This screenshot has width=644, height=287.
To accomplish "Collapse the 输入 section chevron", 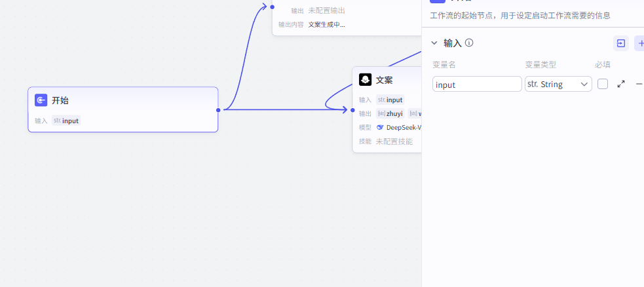I will click(434, 43).
